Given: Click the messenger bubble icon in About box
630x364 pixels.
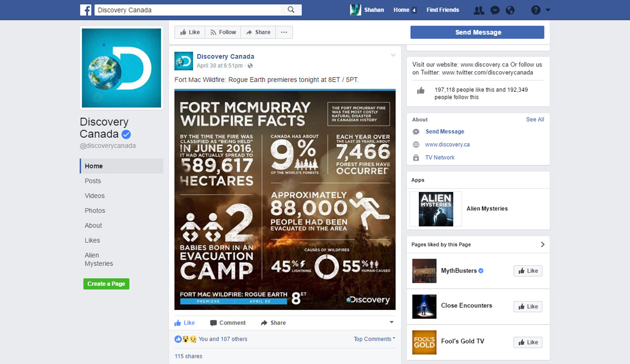Looking at the screenshot, I should pyautogui.click(x=416, y=132).
